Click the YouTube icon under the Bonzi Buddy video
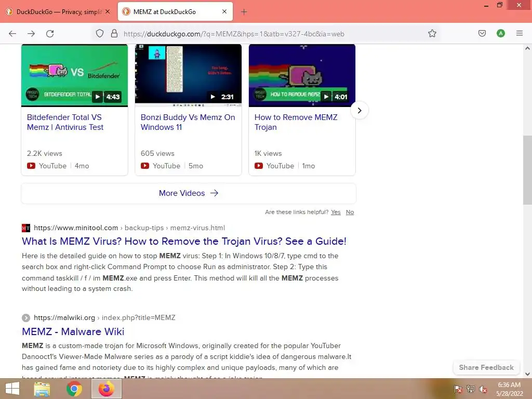 click(x=145, y=166)
